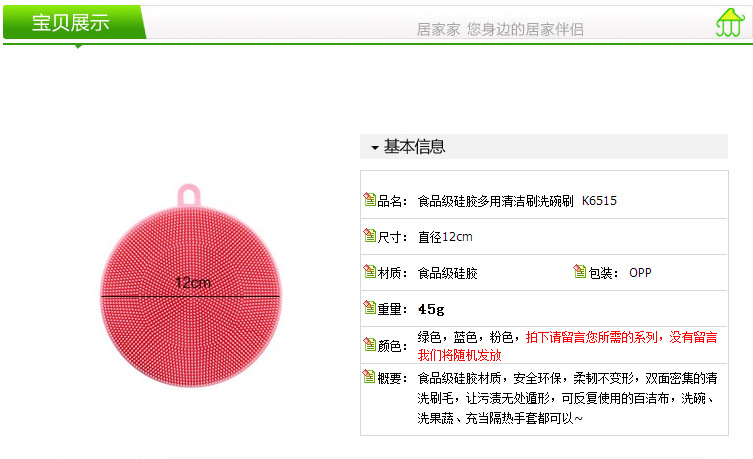Click the note icon beside 品名
The height and width of the screenshot is (459, 753).
tap(369, 199)
